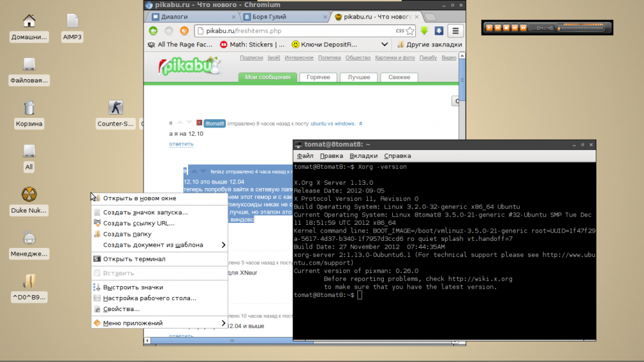Choose Свойства... in the context menu
This screenshot has height=362, width=644.
(x=159, y=309)
